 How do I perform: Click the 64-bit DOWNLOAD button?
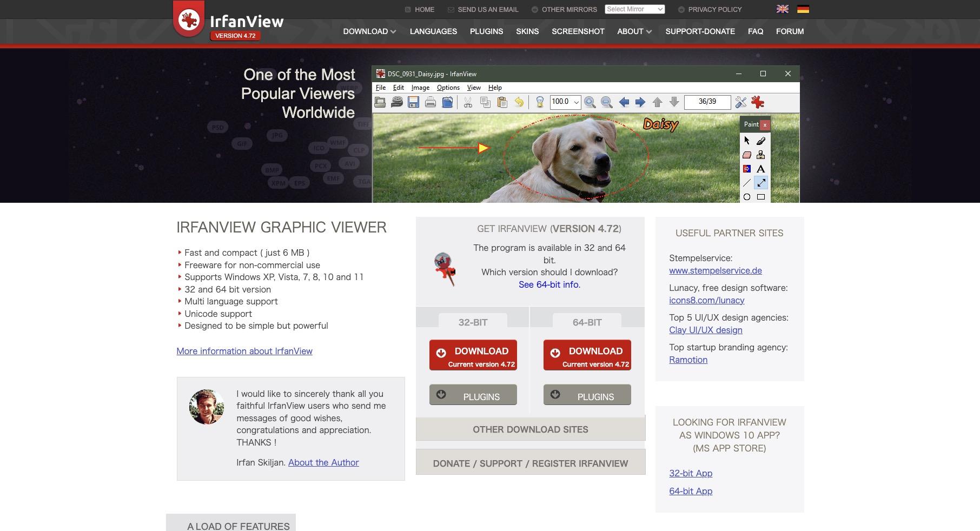point(587,355)
